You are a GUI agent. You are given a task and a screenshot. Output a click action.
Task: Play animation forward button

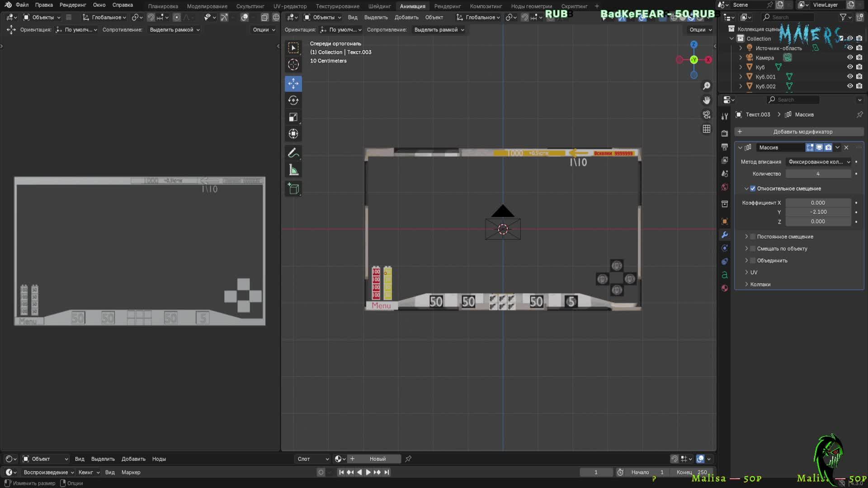click(x=368, y=472)
